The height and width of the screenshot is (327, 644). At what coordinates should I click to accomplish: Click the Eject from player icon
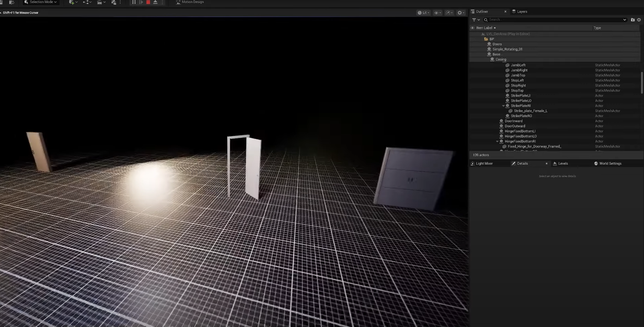155,2
